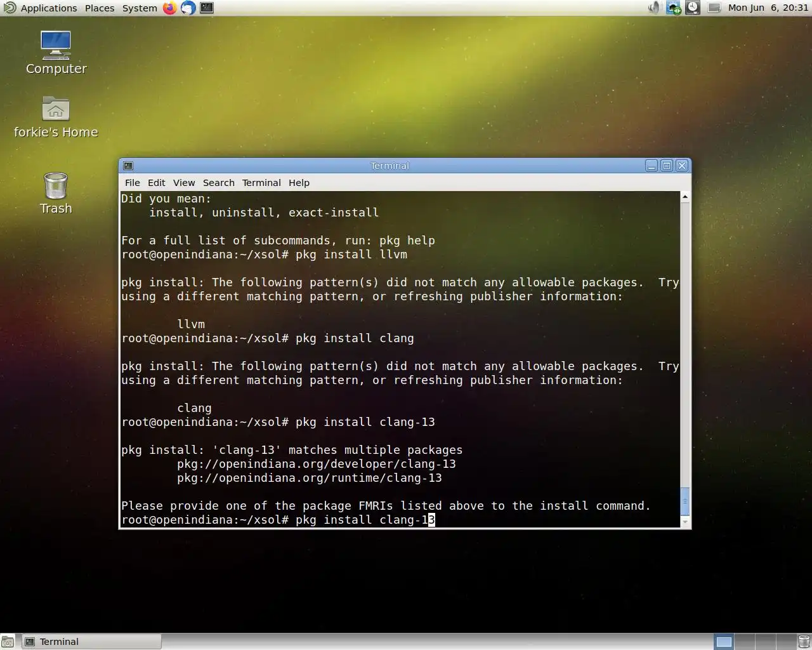Click the Terminal window title bar text
Screen dimensions: 812x650
tap(390, 166)
